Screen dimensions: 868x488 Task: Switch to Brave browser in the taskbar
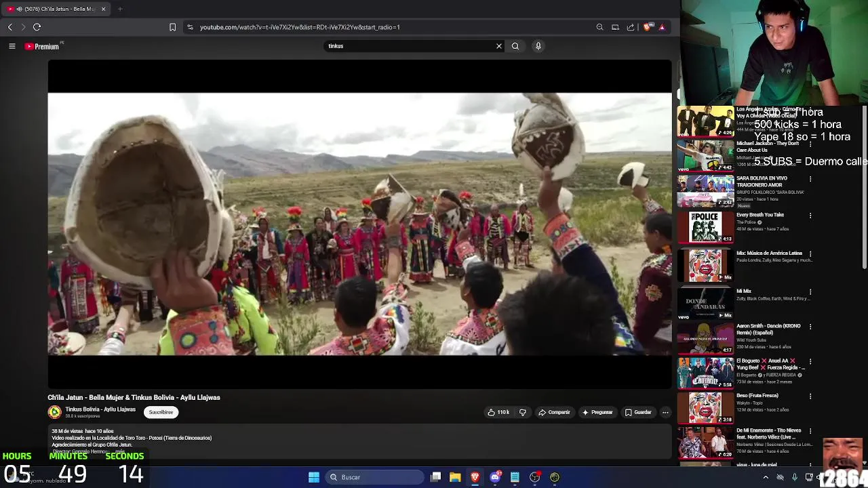coord(475,477)
